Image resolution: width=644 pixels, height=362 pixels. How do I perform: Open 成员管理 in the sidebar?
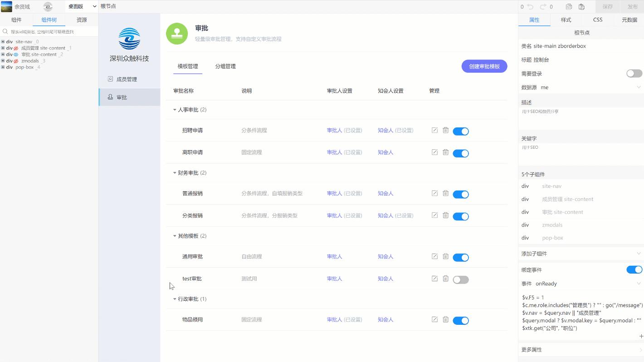click(x=129, y=79)
